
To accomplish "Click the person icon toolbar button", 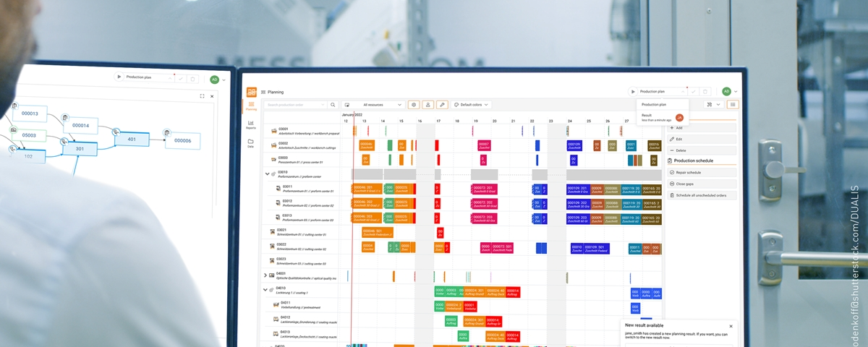I will tap(428, 105).
